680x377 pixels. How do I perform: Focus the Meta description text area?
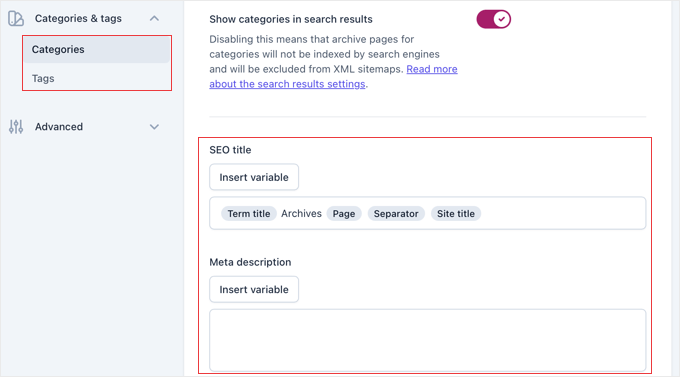(428, 340)
